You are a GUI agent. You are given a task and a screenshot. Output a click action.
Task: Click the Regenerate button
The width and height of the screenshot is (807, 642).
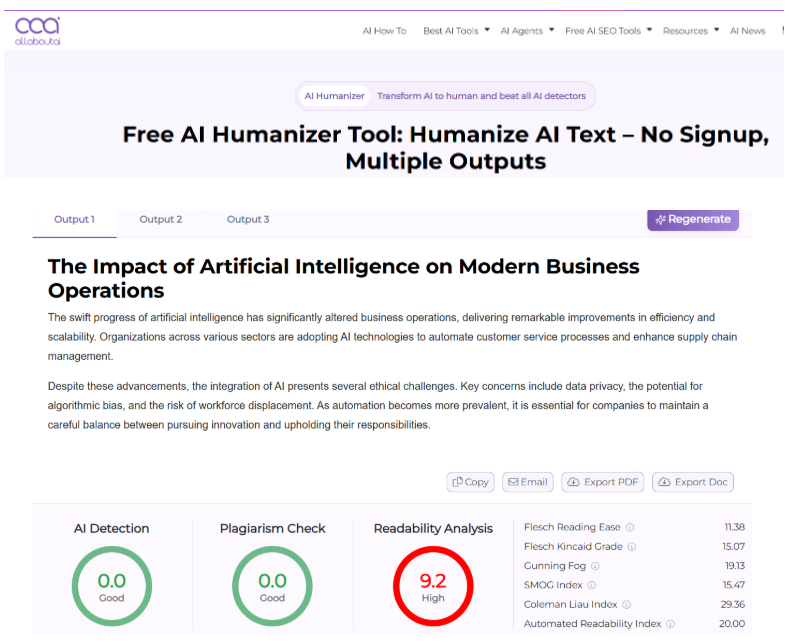(692, 220)
